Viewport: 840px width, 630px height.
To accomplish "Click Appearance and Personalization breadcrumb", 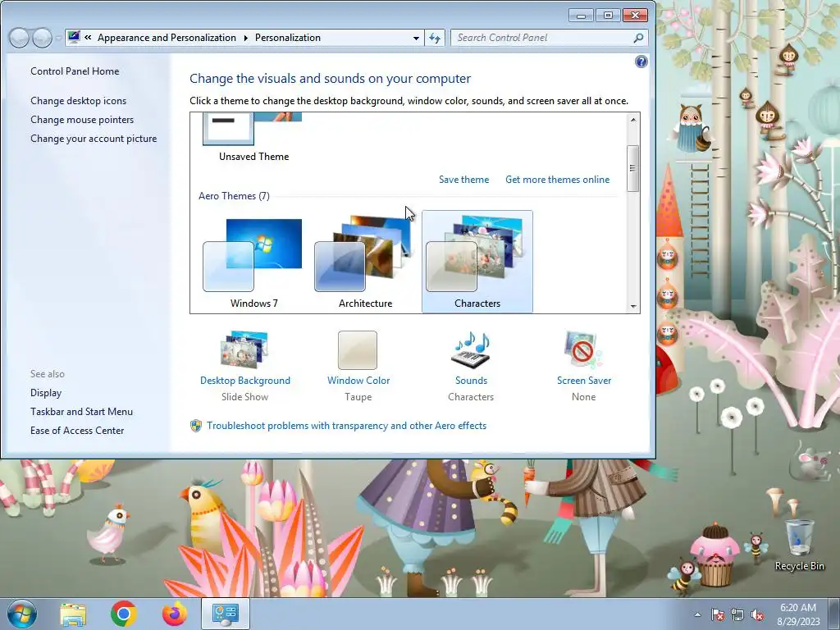I will coord(167,38).
